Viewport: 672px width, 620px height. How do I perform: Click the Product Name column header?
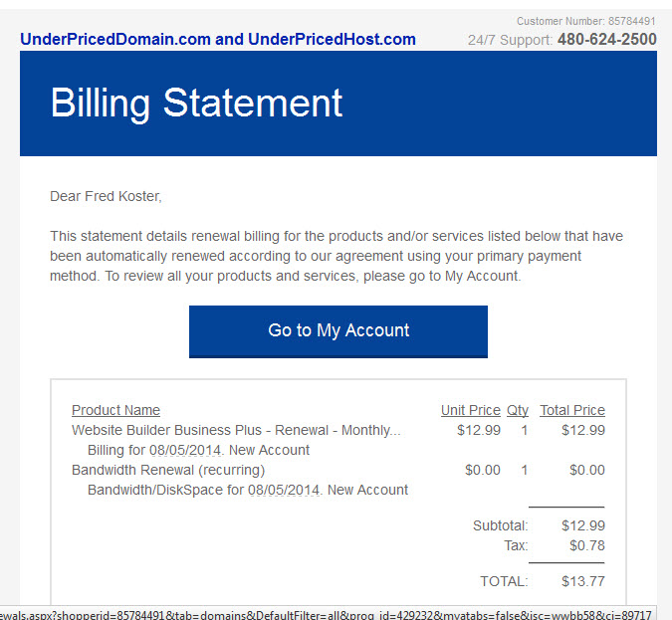115,410
